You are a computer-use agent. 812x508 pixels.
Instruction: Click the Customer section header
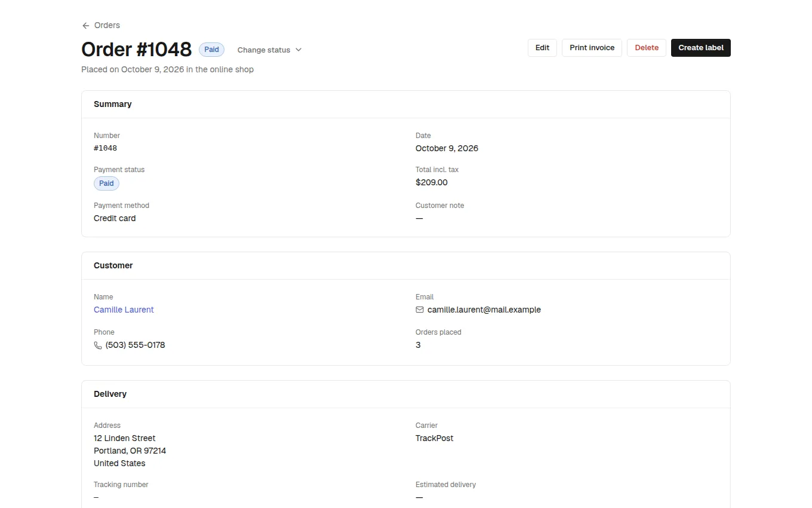tap(113, 265)
